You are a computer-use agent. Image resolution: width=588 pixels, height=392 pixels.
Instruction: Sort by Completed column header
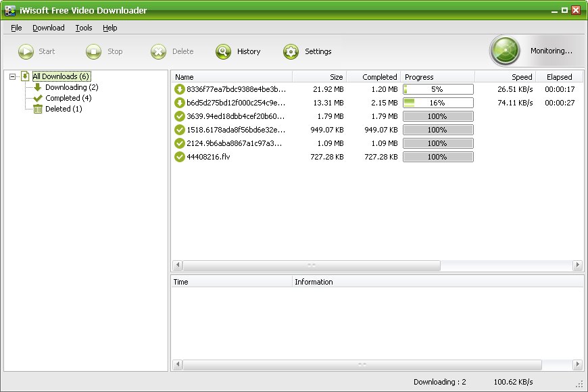[x=374, y=77]
